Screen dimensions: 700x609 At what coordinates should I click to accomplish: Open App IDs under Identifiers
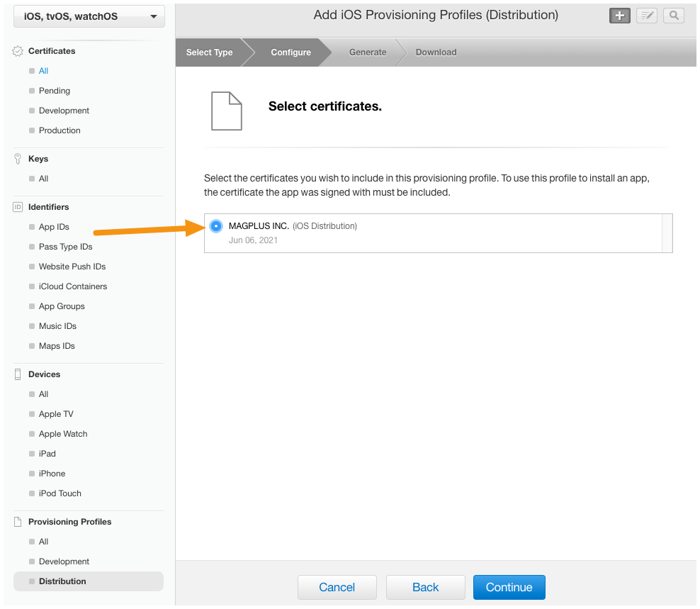click(x=54, y=227)
